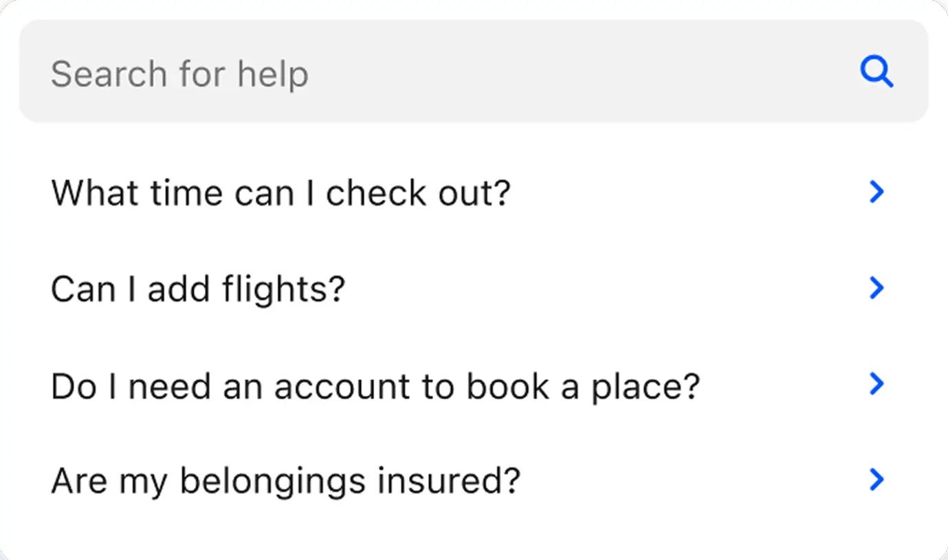Tap the blue arrow on the flights row
The height and width of the screenshot is (560, 948).
877,288
